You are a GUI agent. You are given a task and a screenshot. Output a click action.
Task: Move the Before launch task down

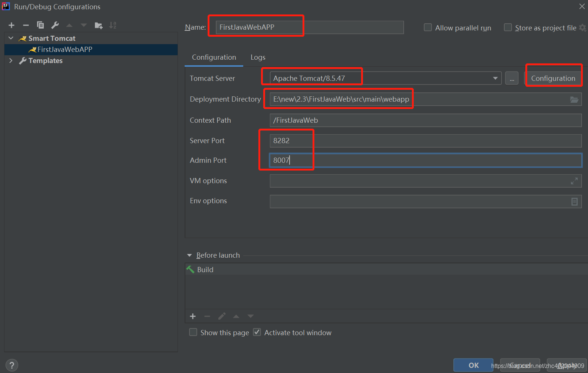(251, 316)
